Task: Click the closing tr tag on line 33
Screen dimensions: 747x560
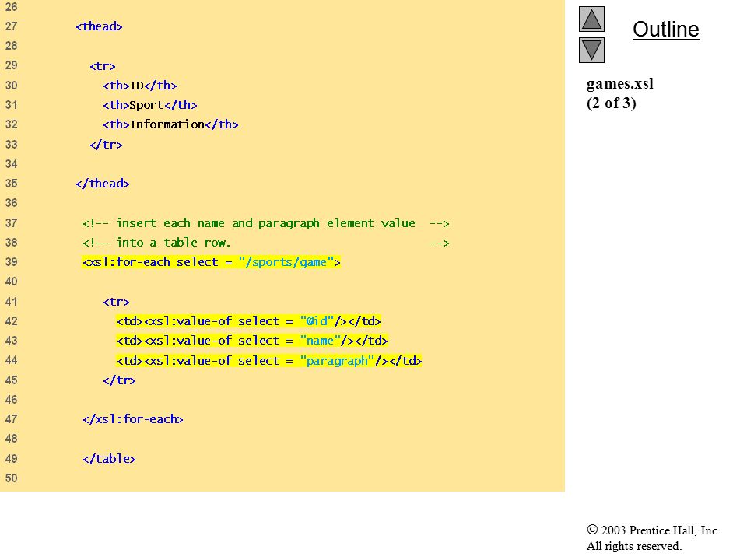Action: (106, 145)
